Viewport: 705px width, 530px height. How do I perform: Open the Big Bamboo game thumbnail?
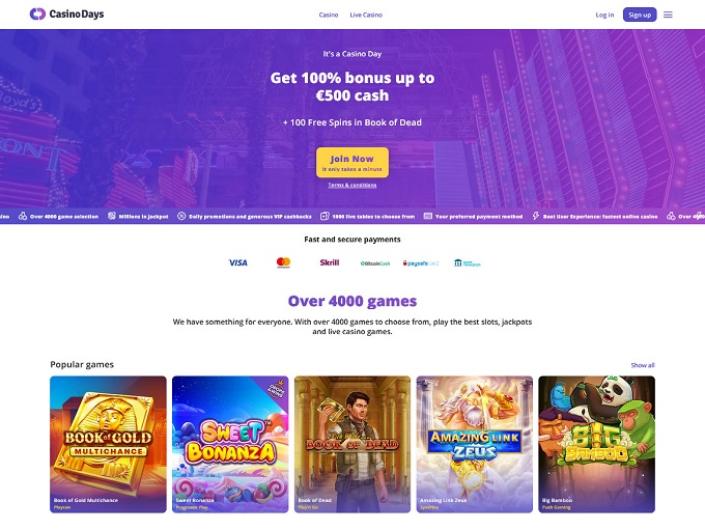click(597, 444)
